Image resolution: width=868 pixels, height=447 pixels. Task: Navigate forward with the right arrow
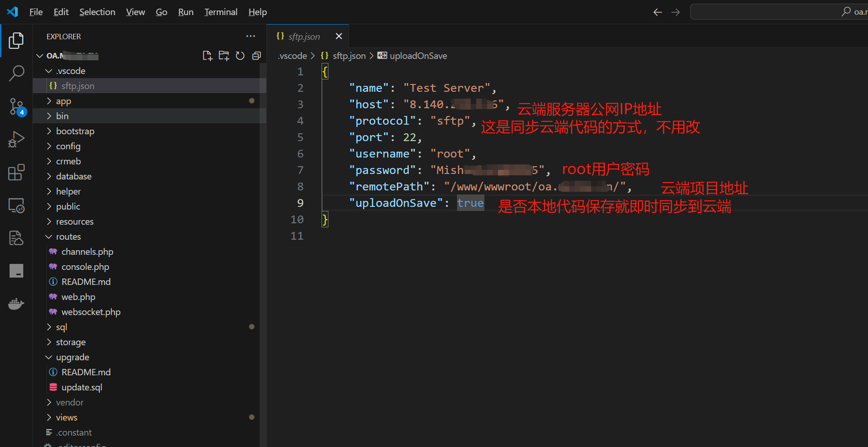pyautogui.click(x=676, y=12)
